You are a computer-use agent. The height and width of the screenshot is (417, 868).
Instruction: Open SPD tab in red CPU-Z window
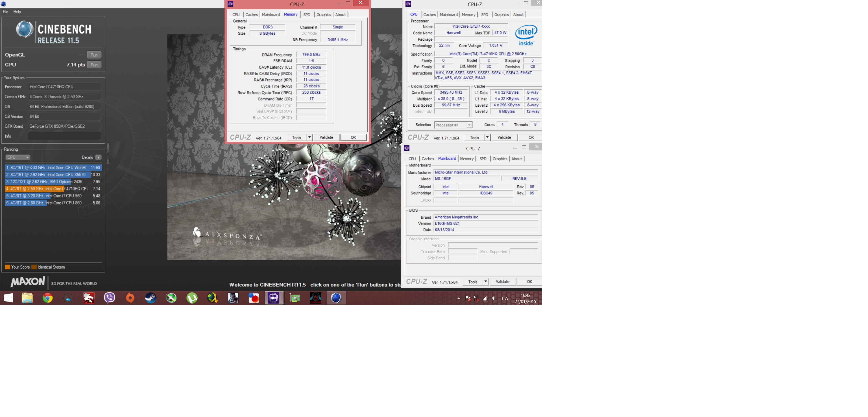click(307, 14)
